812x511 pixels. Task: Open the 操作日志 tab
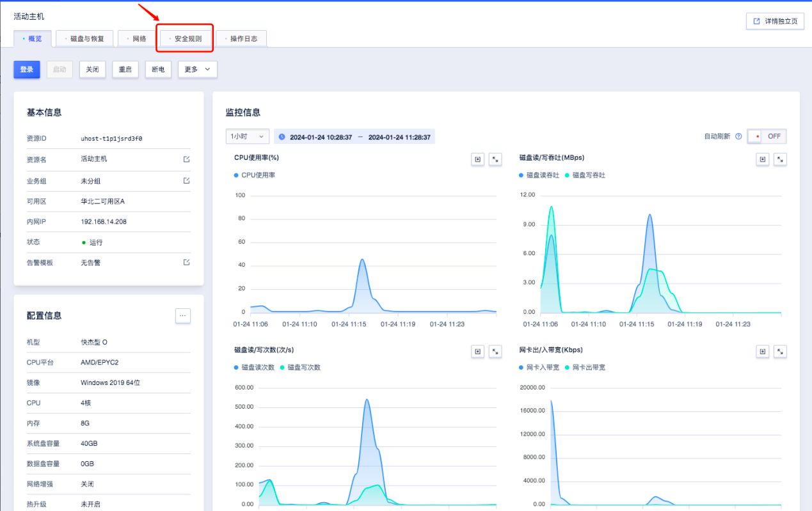point(241,38)
